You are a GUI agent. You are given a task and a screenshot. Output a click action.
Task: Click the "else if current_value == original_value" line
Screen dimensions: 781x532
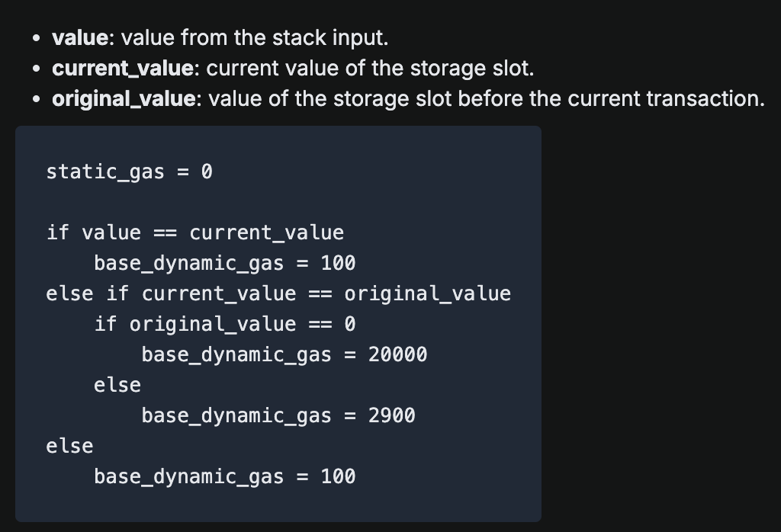pyautogui.click(x=278, y=293)
